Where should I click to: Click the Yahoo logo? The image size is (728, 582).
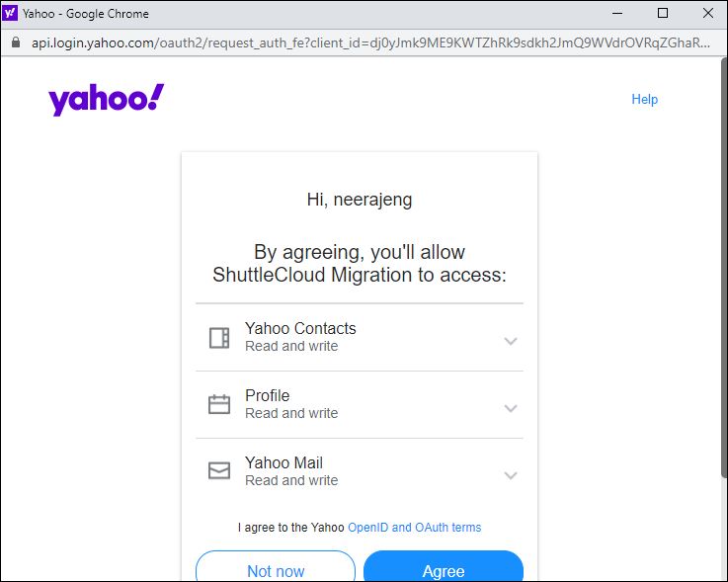point(107,100)
